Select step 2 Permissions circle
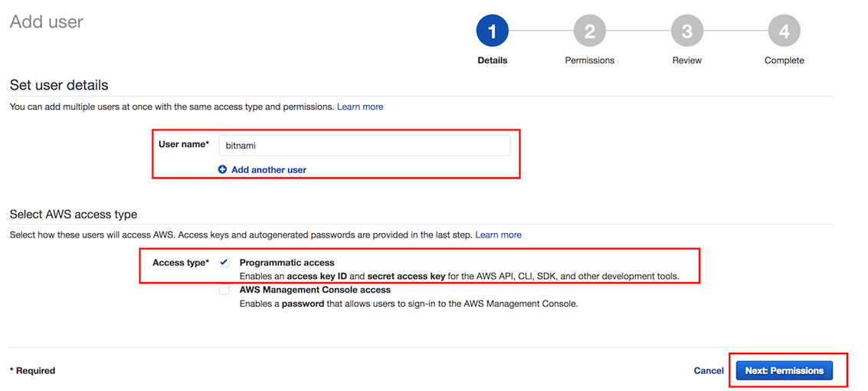Screen dimensions: 868x391 [590, 31]
